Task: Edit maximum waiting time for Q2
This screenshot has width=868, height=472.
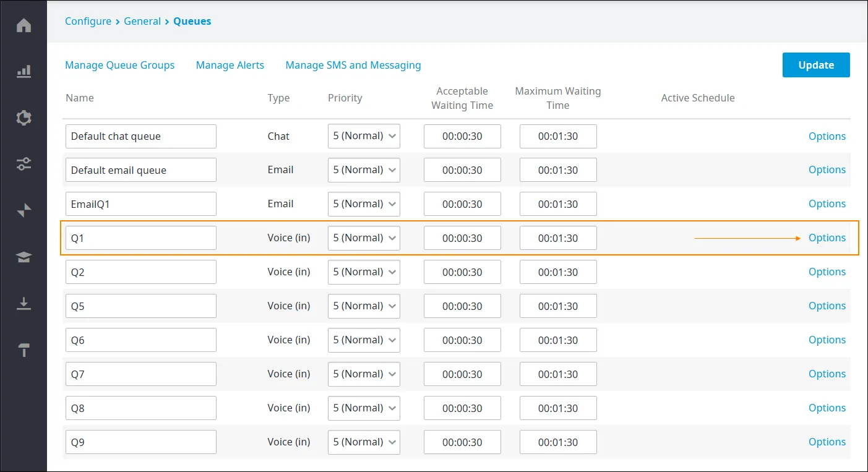Action: [x=558, y=272]
